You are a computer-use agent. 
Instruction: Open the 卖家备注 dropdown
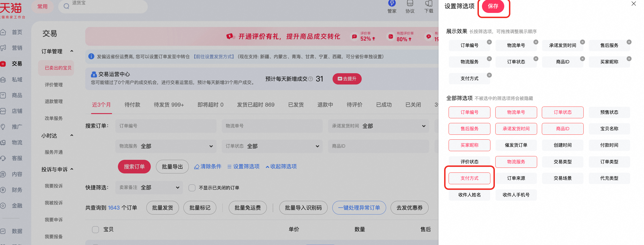(x=149, y=188)
